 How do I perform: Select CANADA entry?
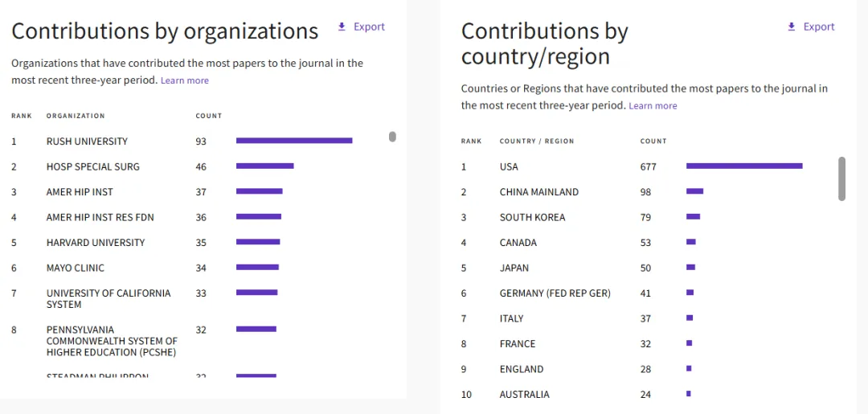518,243
